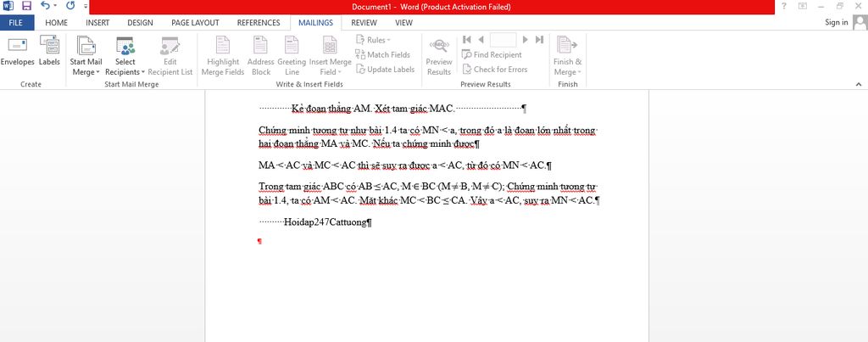Click Edit Recipient List button
The height and width of the screenshot is (342, 868).
coord(170,55)
